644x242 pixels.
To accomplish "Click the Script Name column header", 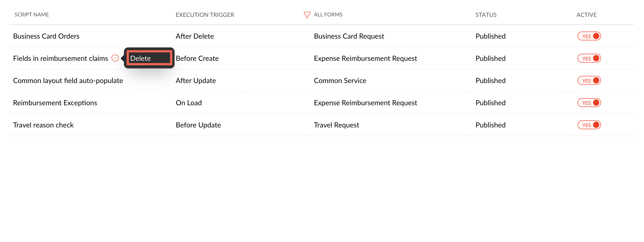I will [32, 15].
